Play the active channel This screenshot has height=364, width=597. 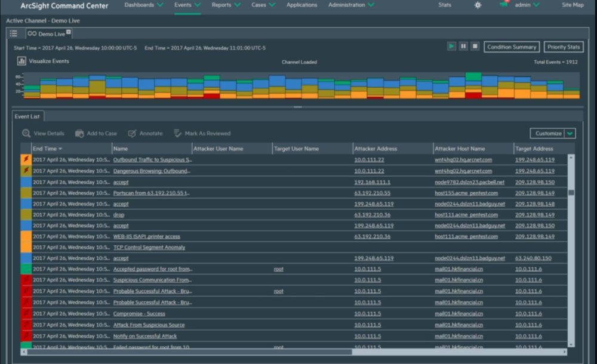click(x=452, y=47)
